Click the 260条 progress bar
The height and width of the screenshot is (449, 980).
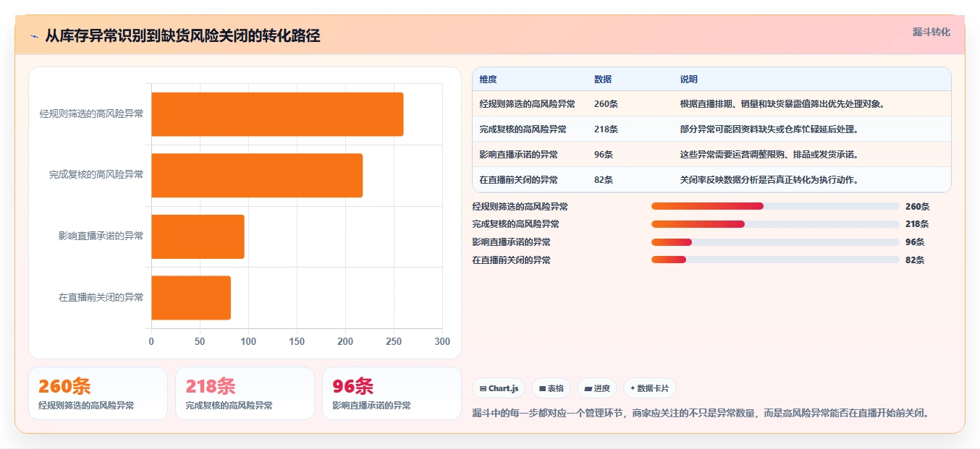coord(775,206)
